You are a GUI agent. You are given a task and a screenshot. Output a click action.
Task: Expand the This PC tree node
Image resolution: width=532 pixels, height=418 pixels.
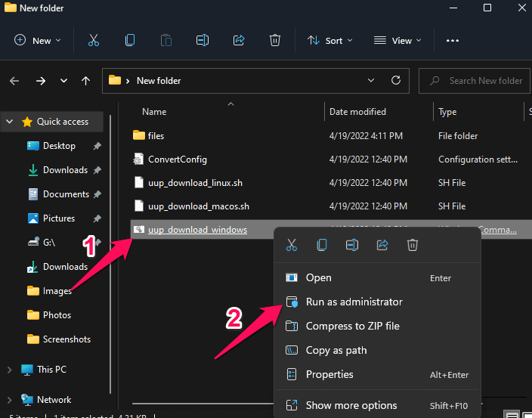tap(9, 370)
